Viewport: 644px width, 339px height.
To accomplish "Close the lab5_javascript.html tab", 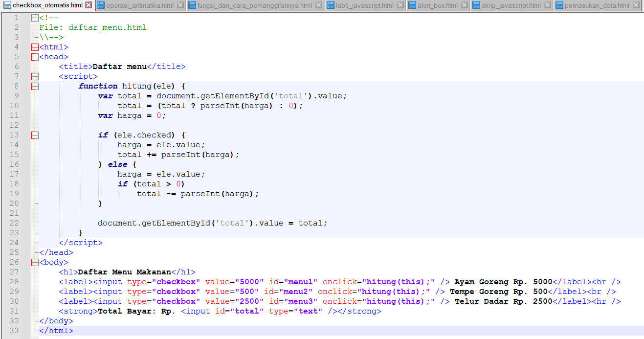I will (400, 6).
